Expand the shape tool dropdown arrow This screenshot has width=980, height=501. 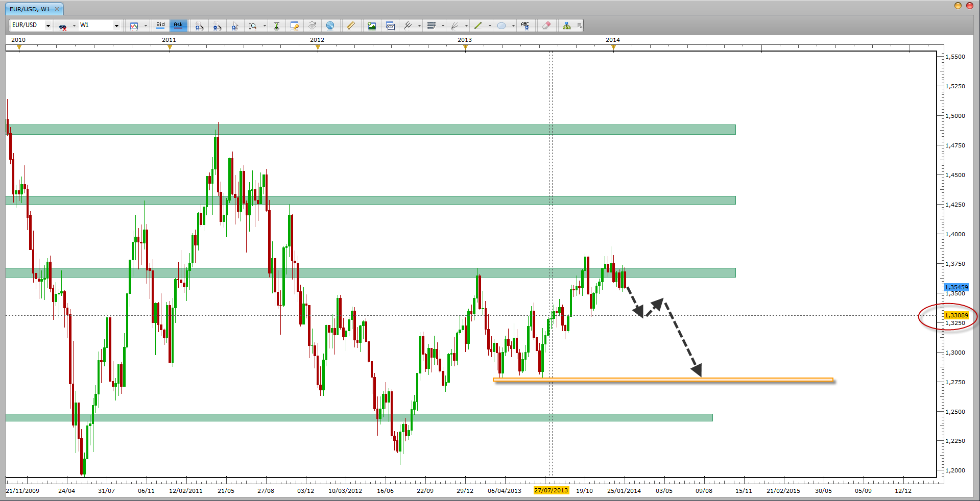pos(513,26)
